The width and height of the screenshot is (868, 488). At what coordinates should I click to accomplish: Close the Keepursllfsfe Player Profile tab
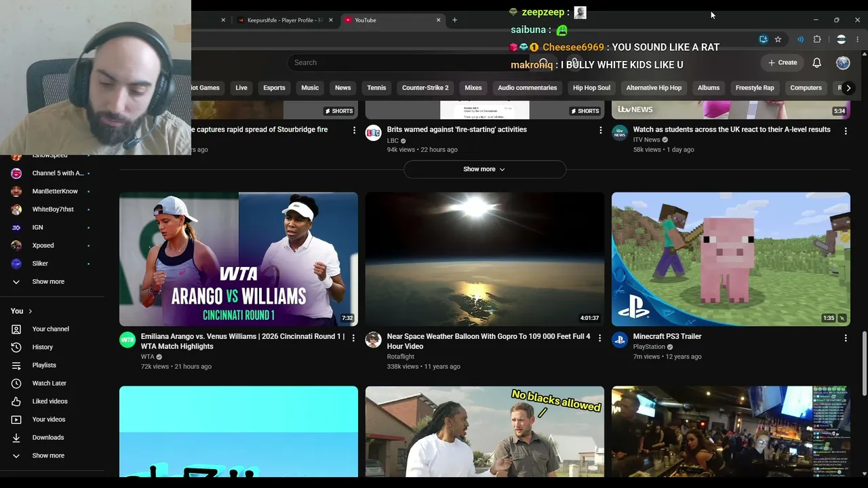point(331,20)
